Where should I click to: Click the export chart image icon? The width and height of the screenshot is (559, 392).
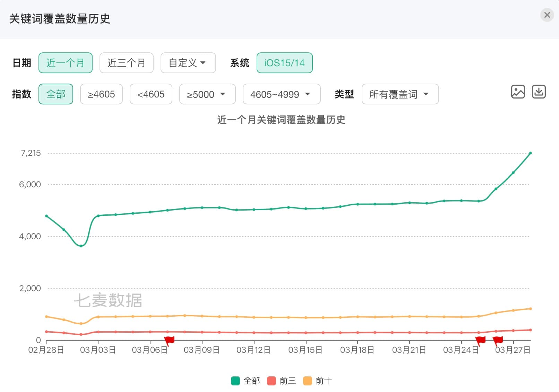pyautogui.click(x=518, y=92)
